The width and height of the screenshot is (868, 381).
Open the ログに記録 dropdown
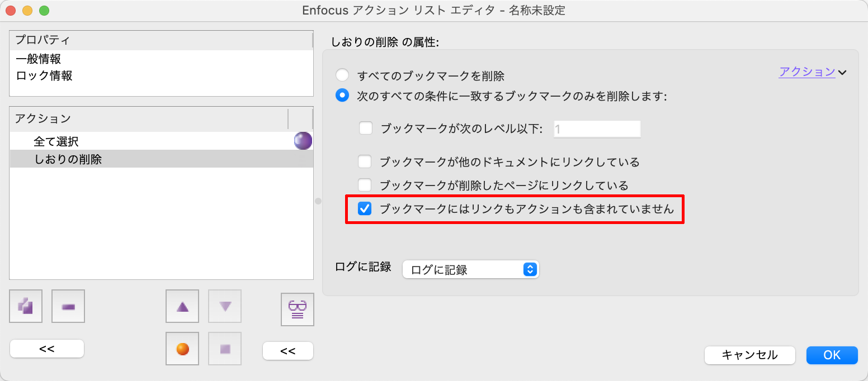point(470,270)
